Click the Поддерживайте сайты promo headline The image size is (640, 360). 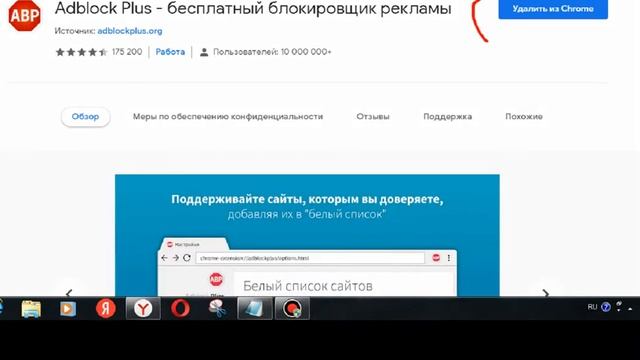[x=307, y=199]
